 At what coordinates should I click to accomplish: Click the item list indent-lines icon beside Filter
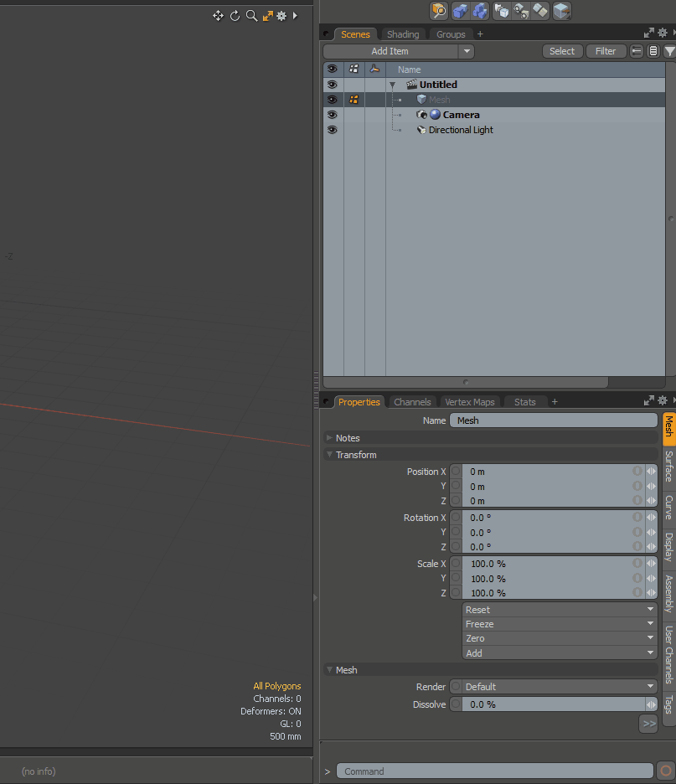tap(637, 51)
